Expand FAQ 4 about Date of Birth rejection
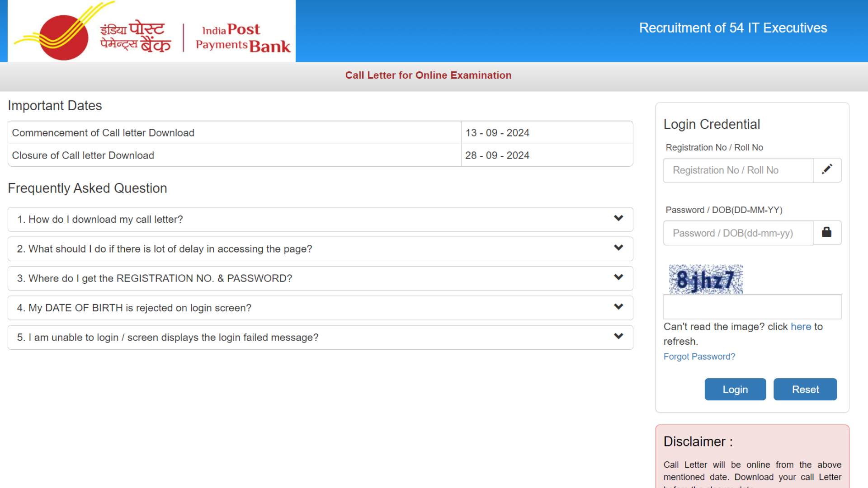 tap(321, 307)
